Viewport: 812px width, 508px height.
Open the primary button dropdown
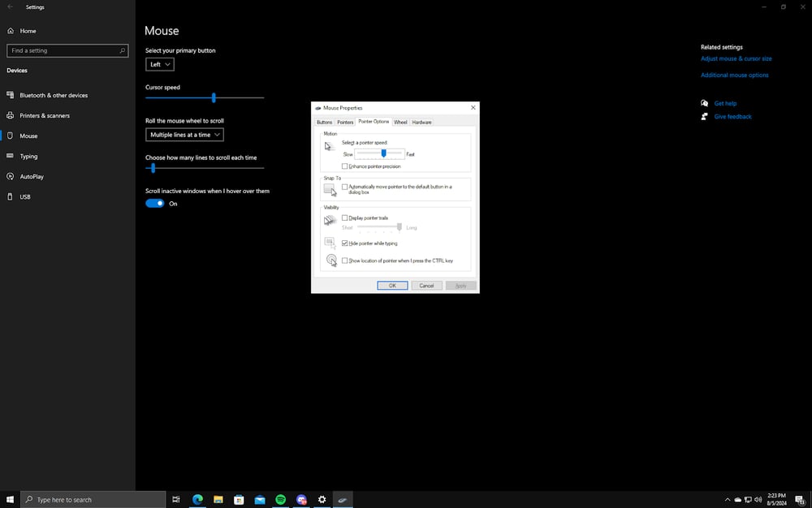click(159, 63)
